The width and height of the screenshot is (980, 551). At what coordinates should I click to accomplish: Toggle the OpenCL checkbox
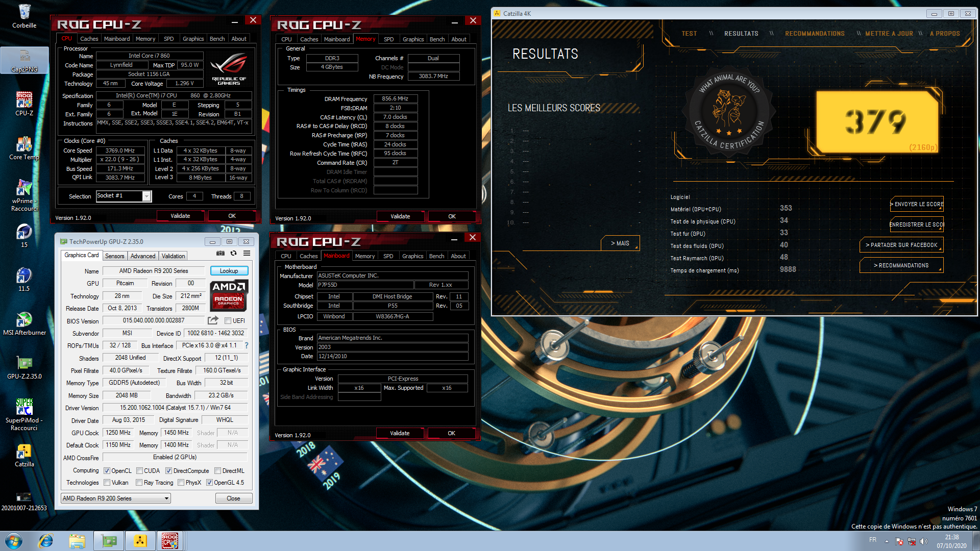[x=107, y=471]
